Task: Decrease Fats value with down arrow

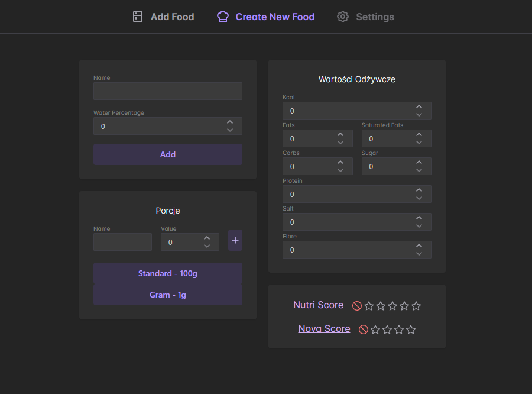Action: [340, 143]
